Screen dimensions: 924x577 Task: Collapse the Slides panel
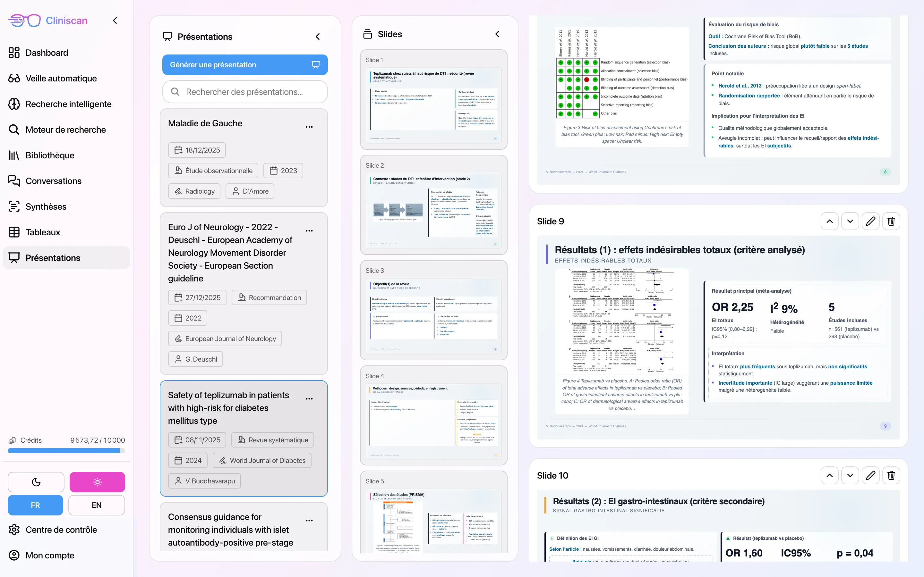tap(497, 34)
